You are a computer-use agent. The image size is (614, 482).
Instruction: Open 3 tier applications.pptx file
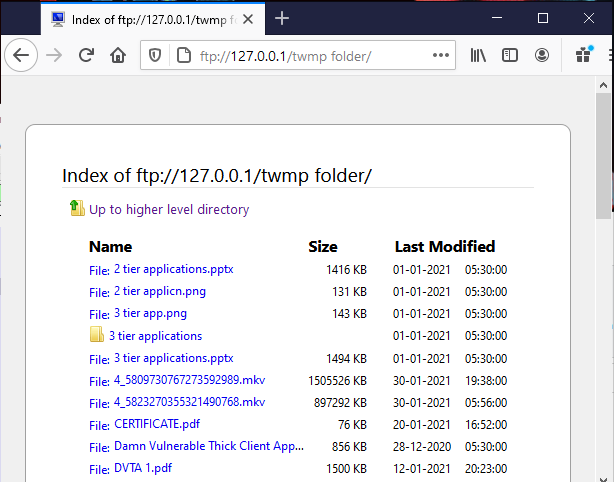[x=173, y=358]
